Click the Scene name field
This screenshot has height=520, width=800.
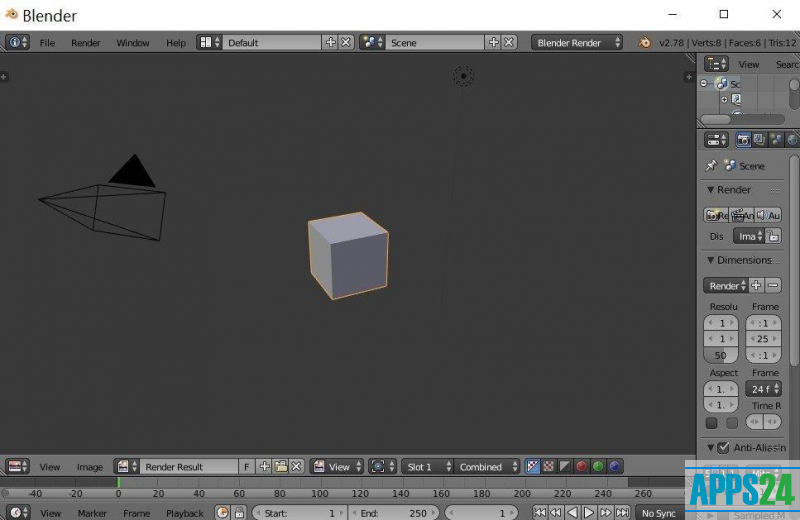[x=435, y=42]
